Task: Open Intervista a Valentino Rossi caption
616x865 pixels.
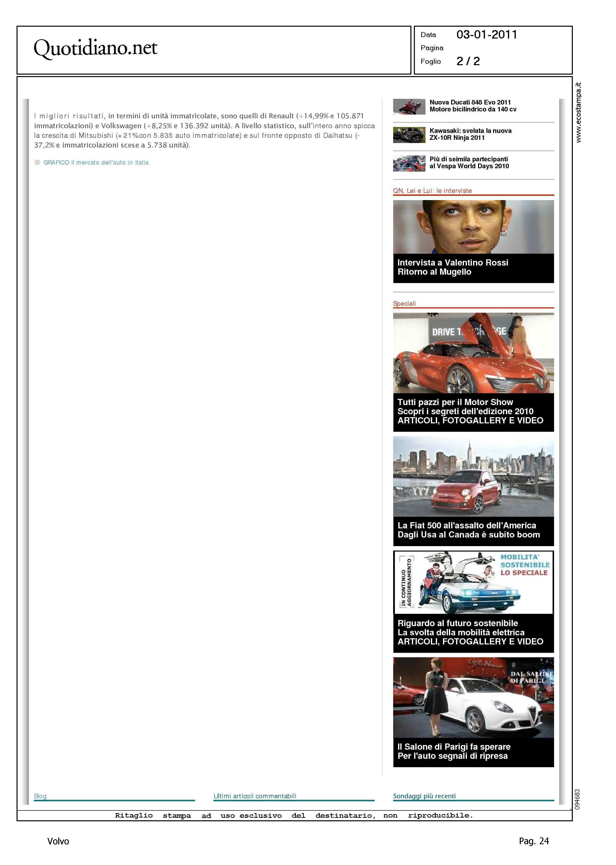Action: coord(453,267)
